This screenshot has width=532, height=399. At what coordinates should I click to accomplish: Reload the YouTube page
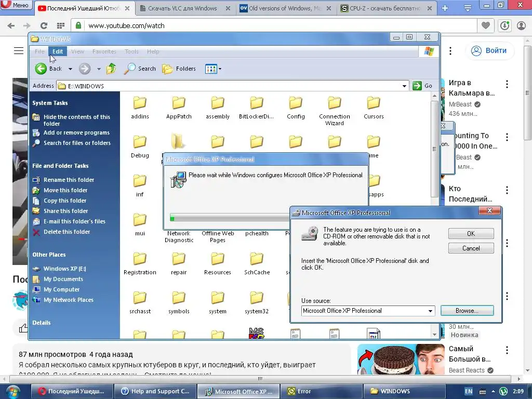[x=44, y=25]
